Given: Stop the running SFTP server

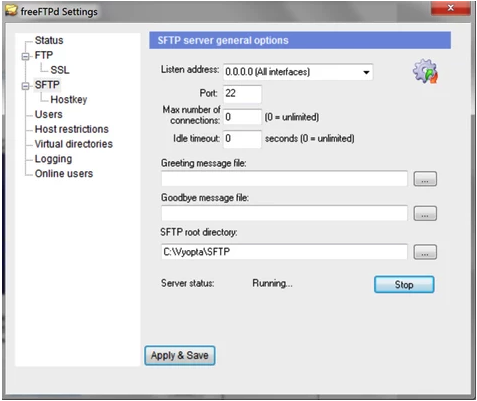Looking at the screenshot, I should point(404,285).
